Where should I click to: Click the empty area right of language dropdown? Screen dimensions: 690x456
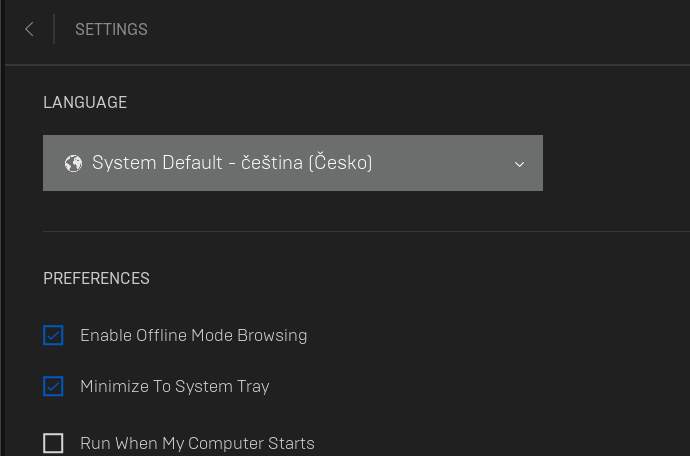(x=615, y=163)
